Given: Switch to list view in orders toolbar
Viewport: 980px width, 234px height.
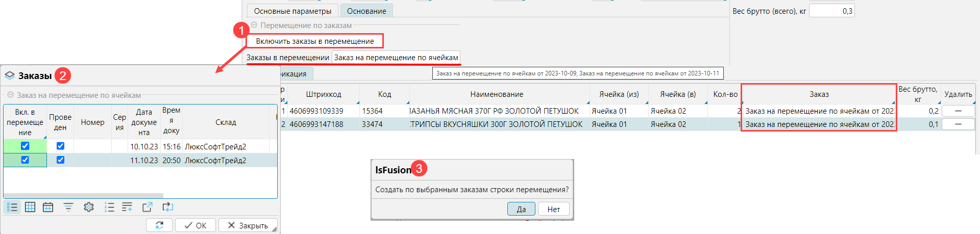Looking at the screenshot, I should click(x=12, y=207).
